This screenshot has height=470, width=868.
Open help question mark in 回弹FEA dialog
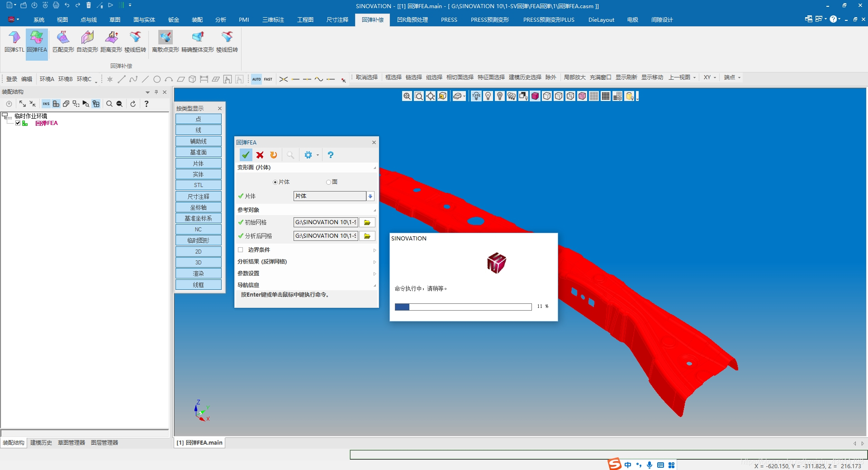(331, 155)
